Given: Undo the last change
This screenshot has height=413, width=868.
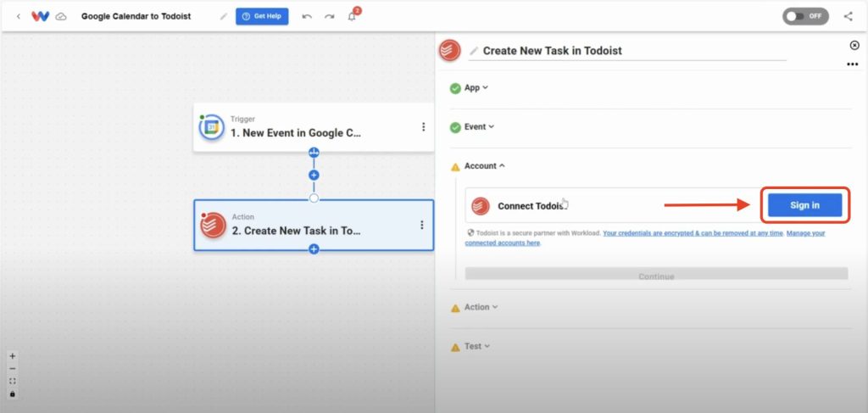Looking at the screenshot, I should click(x=307, y=17).
